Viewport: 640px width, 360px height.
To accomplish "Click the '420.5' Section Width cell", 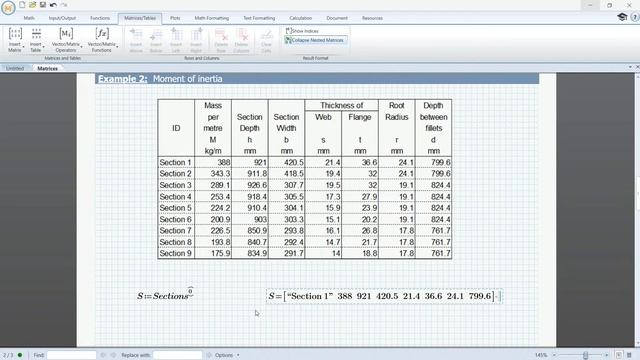I will pyautogui.click(x=287, y=162).
